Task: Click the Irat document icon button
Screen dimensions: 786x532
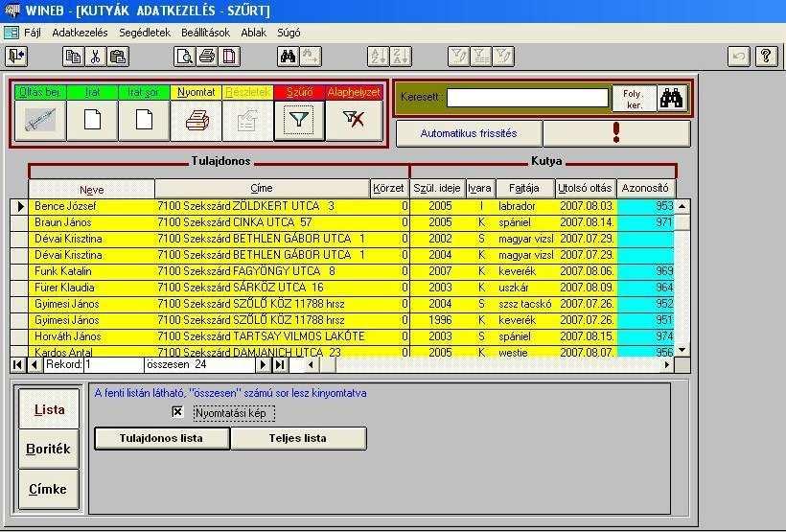Action: click(92, 121)
